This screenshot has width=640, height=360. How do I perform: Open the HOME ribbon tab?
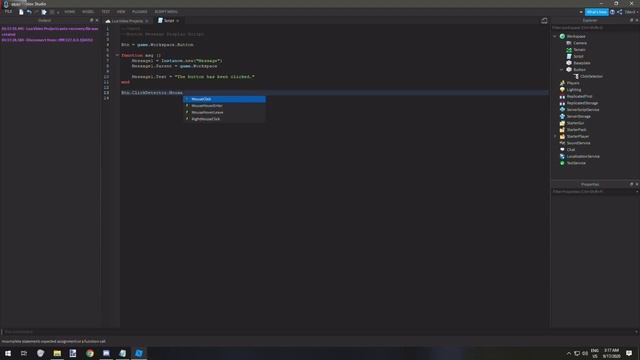pyautogui.click(x=69, y=12)
